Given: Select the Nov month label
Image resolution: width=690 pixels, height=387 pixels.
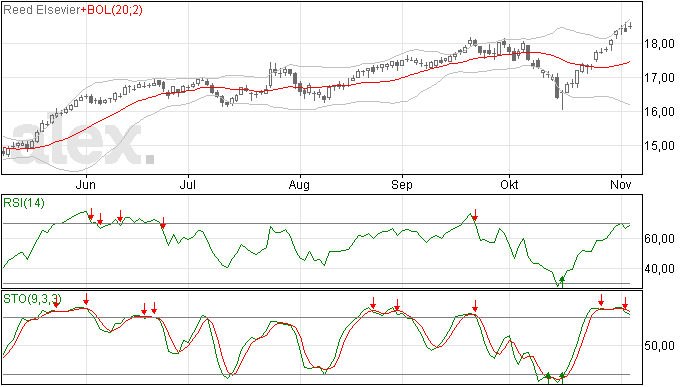Looking at the screenshot, I should pos(621,184).
